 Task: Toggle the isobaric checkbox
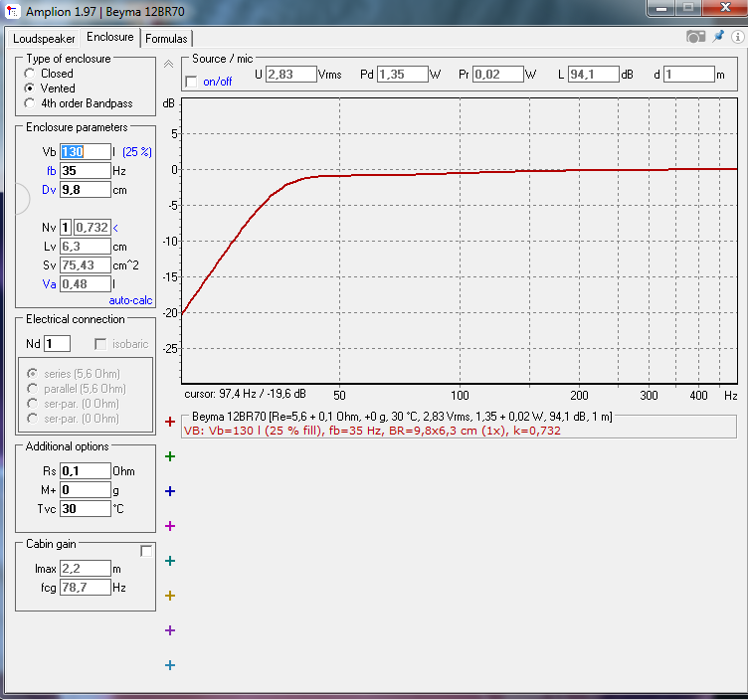tap(100, 344)
